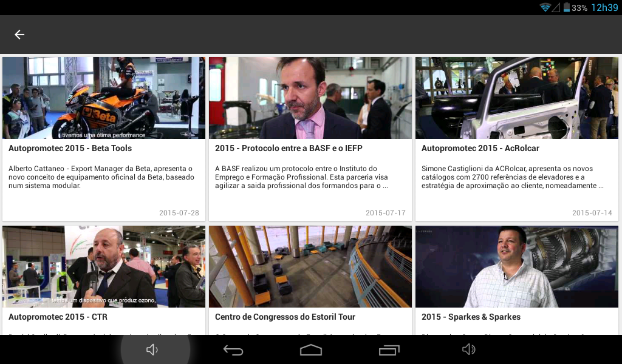Tap the 12h39 clock in status bar

[x=604, y=7]
